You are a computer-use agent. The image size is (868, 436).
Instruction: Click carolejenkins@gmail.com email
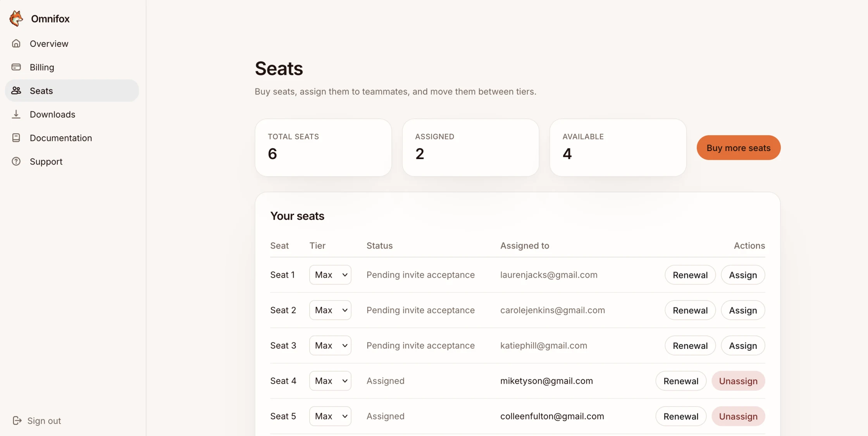tap(553, 310)
